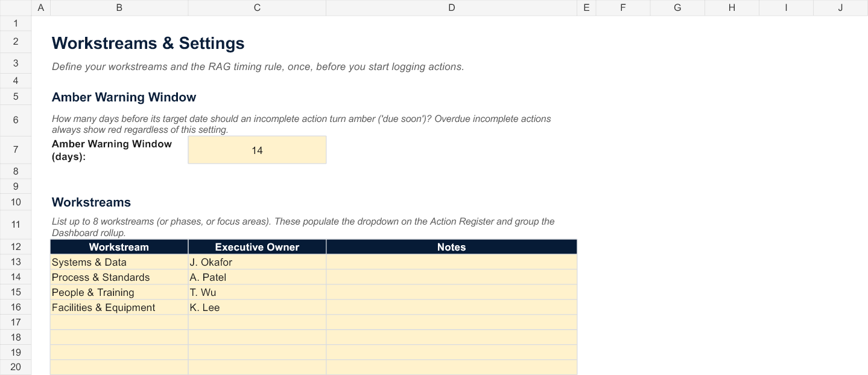Image resolution: width=868 pixels, height=375 pixels.
Task: Select column A header
Action: [40, 8]
